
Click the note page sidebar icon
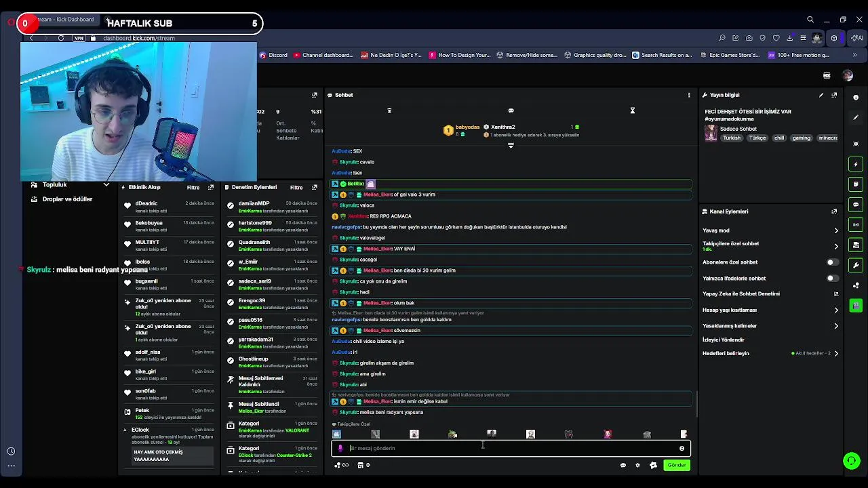(856, 184)
